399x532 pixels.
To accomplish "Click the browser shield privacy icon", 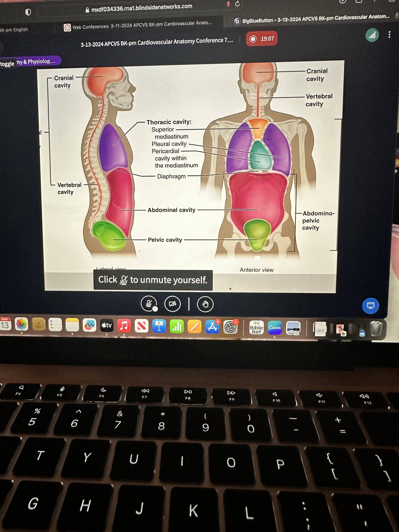I will coord(28,12).
